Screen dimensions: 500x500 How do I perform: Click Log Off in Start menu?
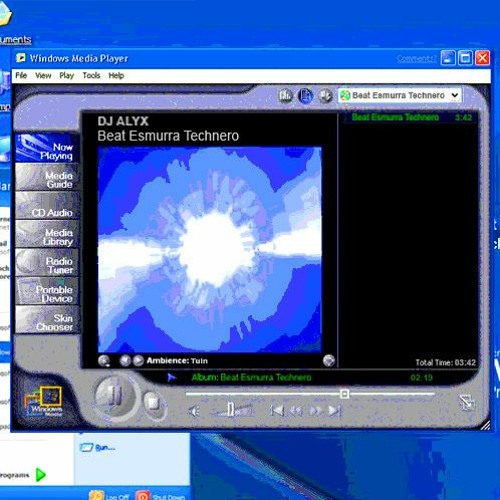(110, 497)
